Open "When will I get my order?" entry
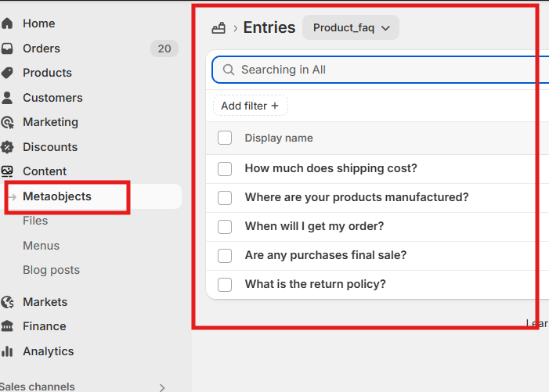The image size is (549, 392). tap(314, 226)
